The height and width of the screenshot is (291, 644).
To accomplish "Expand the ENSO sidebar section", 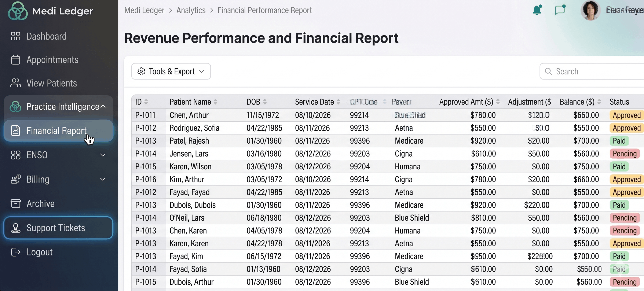I will [102, 155].
